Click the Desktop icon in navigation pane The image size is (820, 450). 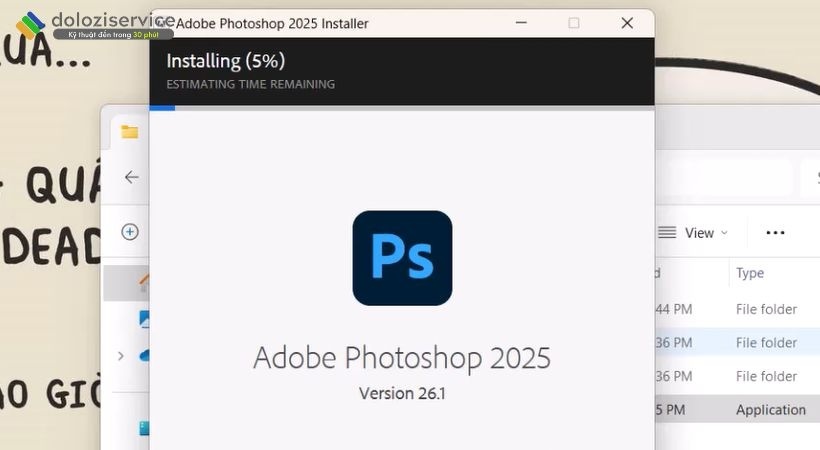(x=144, y=429)
